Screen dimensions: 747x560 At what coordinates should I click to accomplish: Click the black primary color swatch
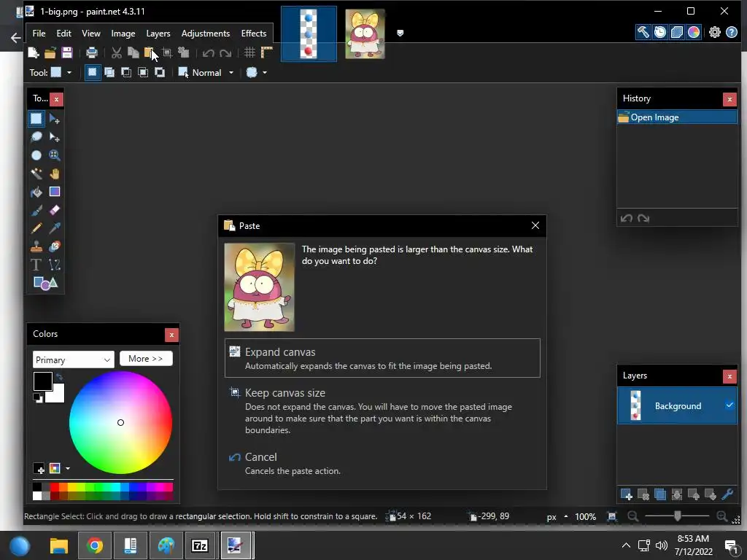[x=42, y=381]
